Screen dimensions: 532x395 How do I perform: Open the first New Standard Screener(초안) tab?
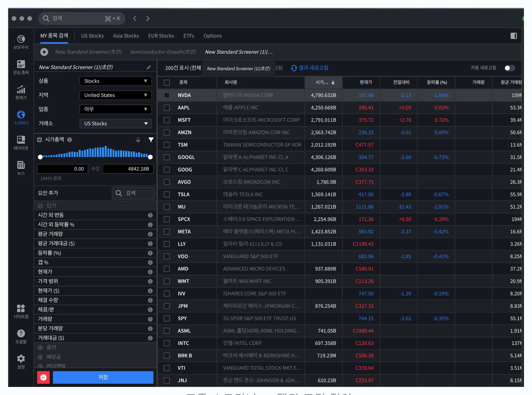pos(88,52)
